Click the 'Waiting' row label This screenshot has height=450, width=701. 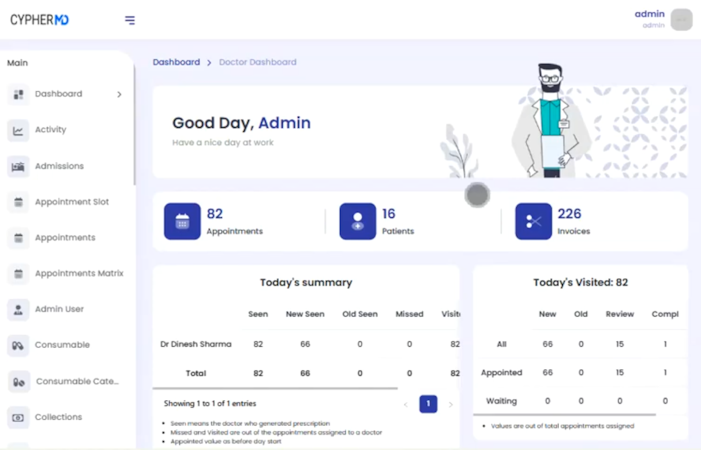(x=502, y=401)
